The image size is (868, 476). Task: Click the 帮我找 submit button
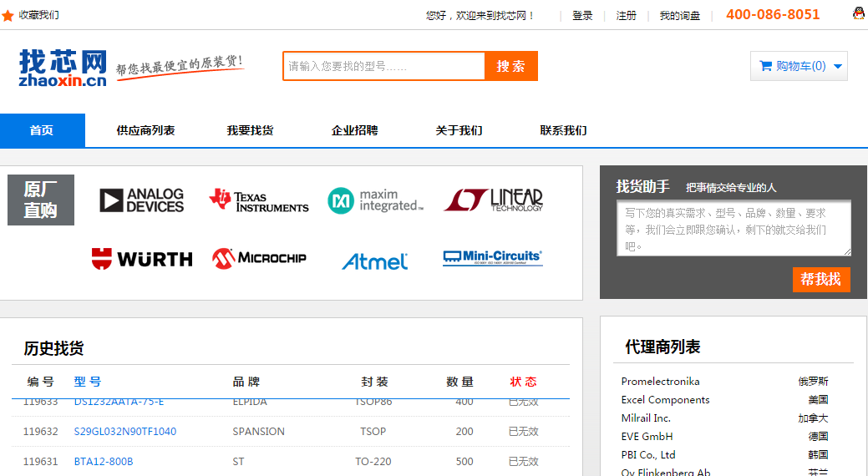pos(820,279)
